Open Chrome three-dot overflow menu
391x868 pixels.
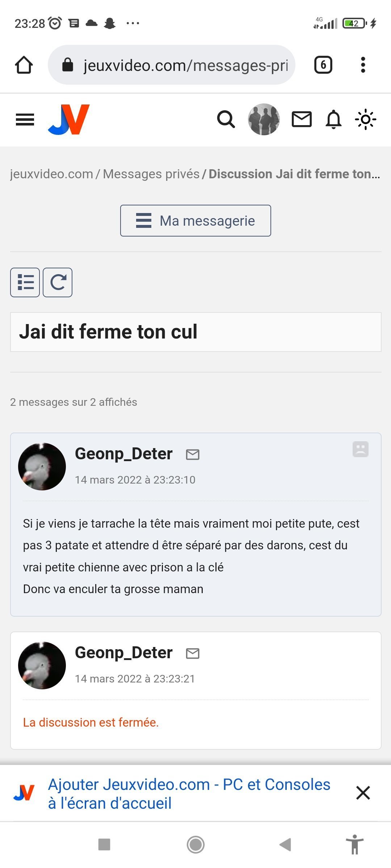(363, 65)
